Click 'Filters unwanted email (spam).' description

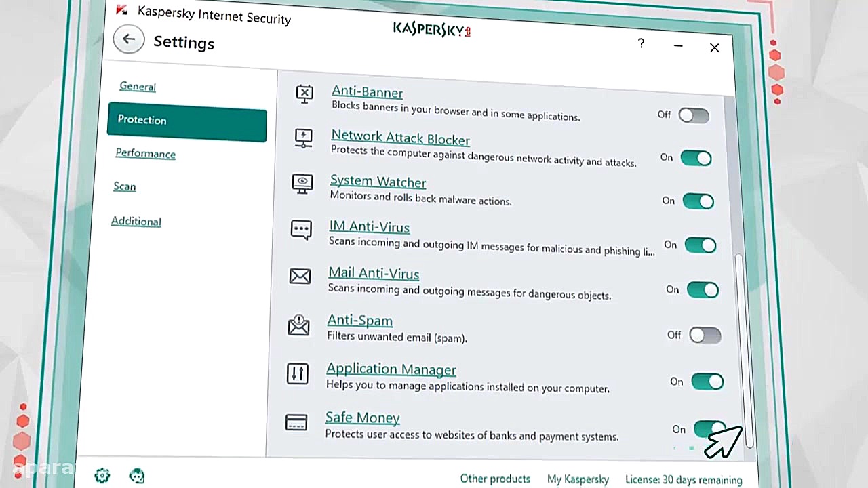pyautogui.click(x=397, y=336)
